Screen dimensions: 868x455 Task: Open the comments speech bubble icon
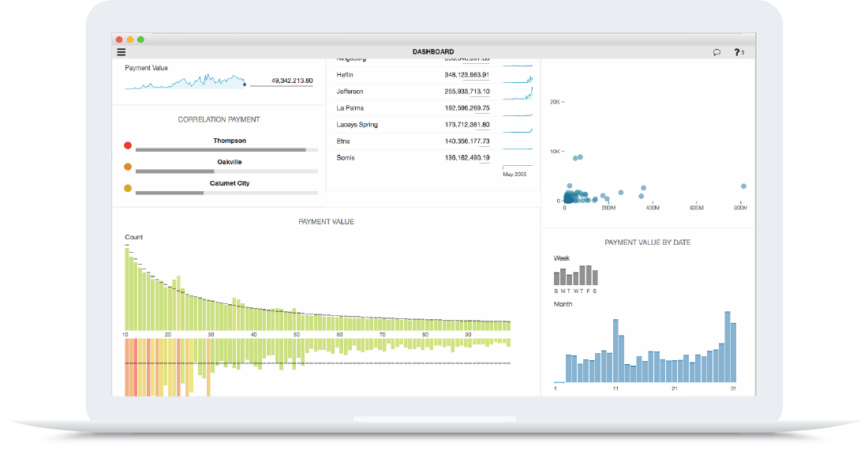point(716,52)
